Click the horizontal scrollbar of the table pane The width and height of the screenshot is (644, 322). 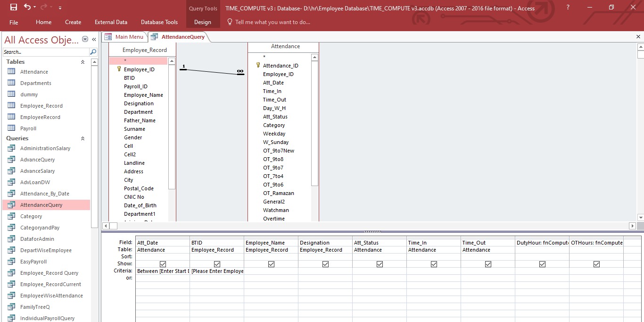(368, 226)
